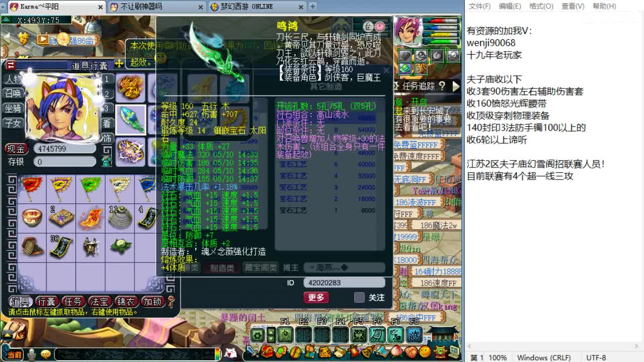Click the yellow anger bar
The height and width of the screenshot is (362, 644).
tap(442, 35)
